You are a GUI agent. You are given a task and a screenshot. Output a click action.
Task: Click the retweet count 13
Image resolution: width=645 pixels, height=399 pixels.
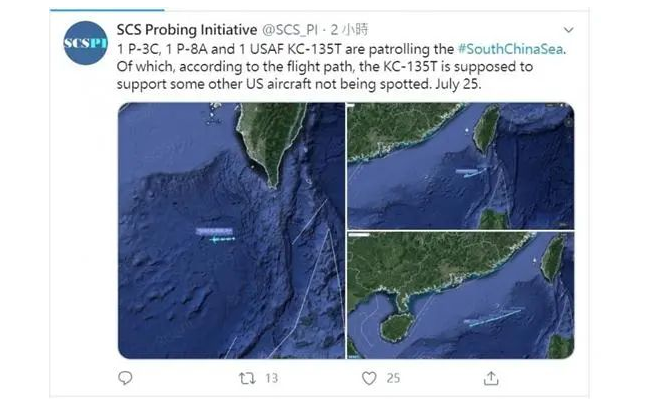pos(271,378)
